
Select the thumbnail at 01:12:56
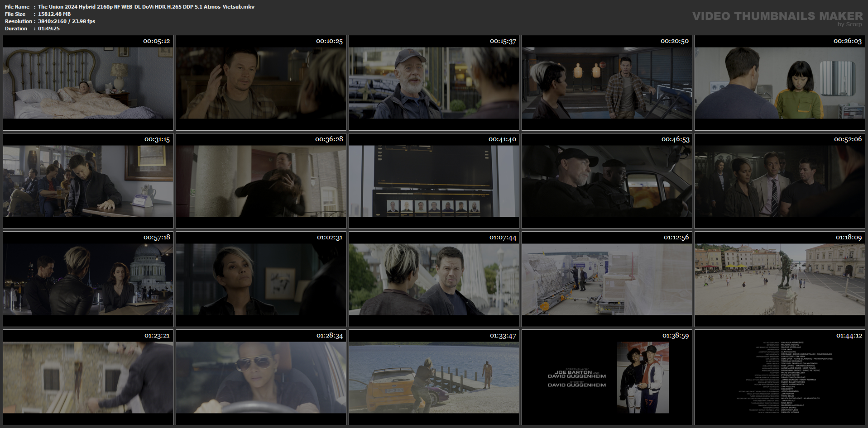(607, 279)
